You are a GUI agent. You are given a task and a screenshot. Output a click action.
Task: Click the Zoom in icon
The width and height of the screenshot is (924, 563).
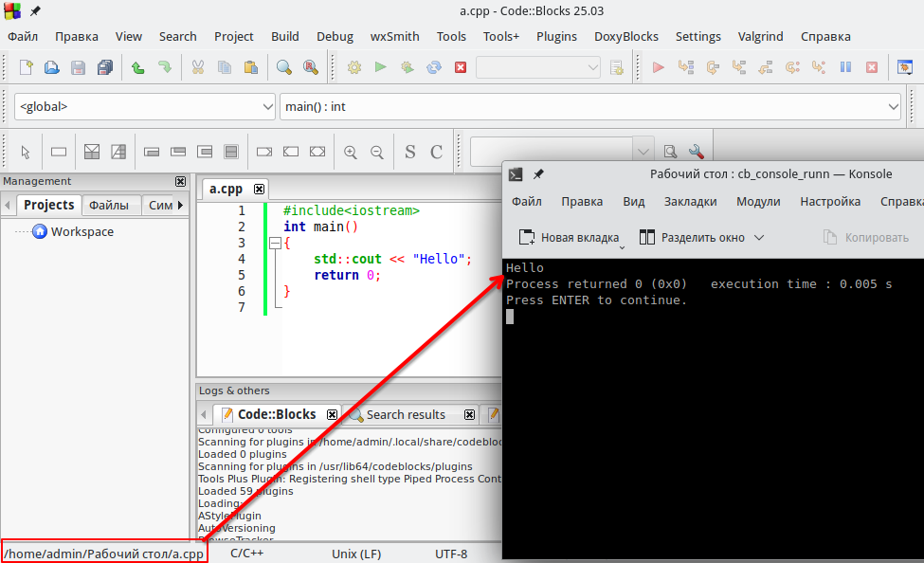pos(351,152)
